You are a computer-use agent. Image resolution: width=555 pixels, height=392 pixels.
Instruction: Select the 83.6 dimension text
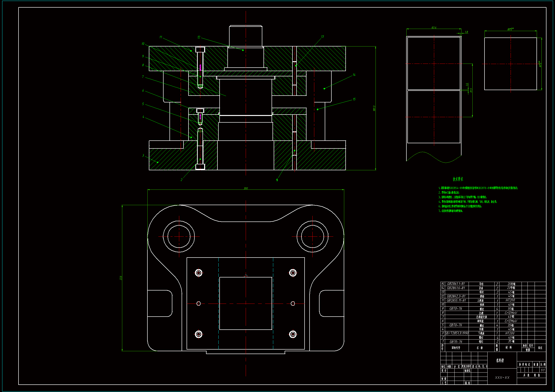(434, 28)
